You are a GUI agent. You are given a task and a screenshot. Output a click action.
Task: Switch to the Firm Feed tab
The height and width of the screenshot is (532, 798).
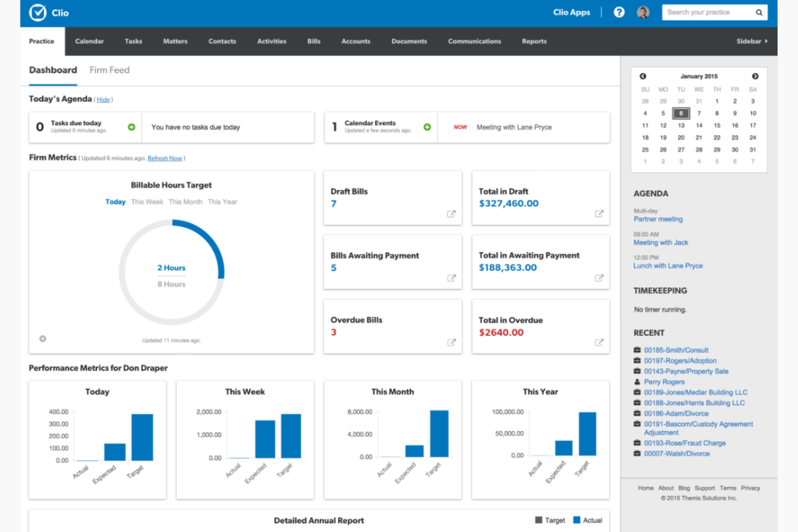[x=109, y=70]
